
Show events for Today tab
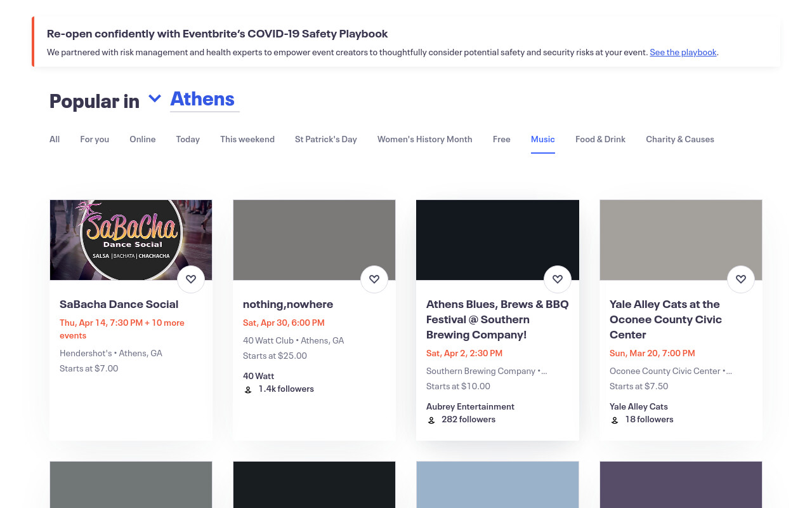[x=188, y=139]
